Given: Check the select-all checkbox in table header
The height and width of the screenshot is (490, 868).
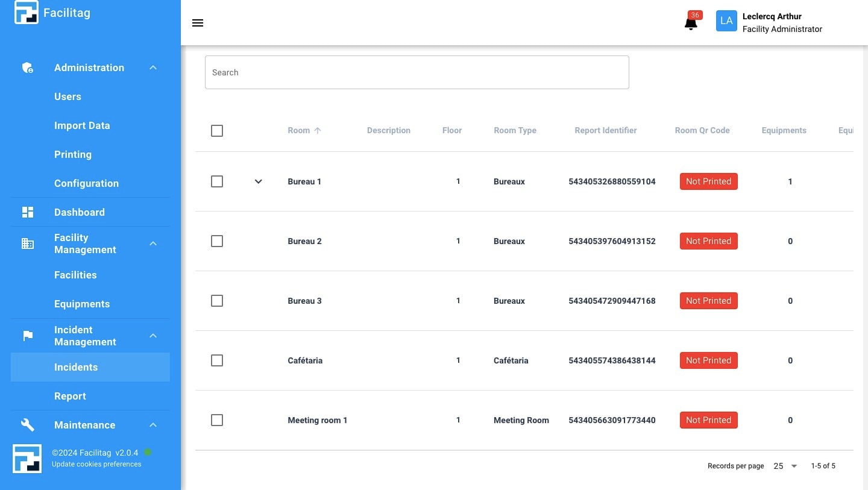Looking at the screenshot, I should coord(217,131).
